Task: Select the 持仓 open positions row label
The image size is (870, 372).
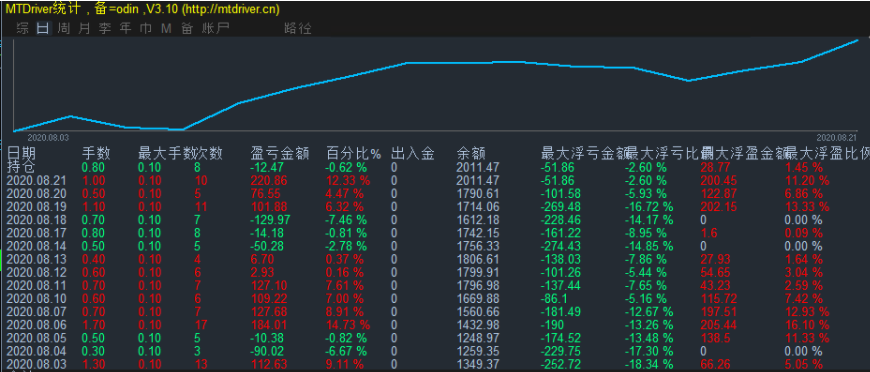Action: 21,167
